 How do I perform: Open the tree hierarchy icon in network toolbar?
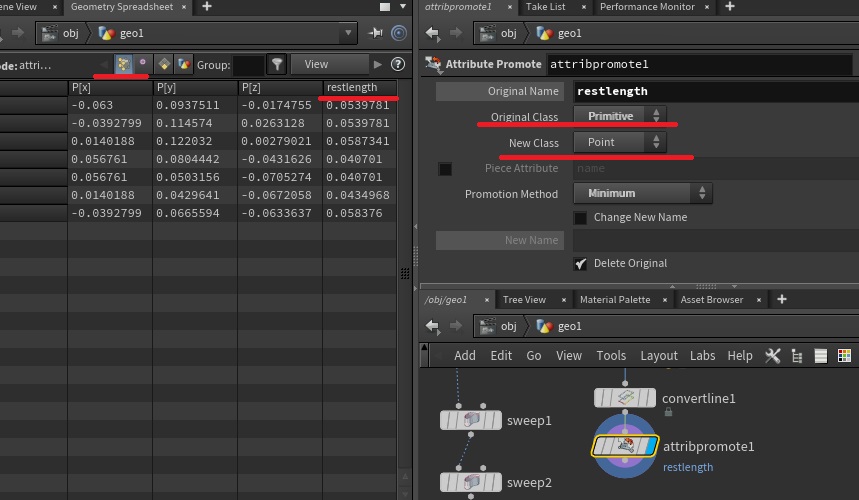pos(797,356)
